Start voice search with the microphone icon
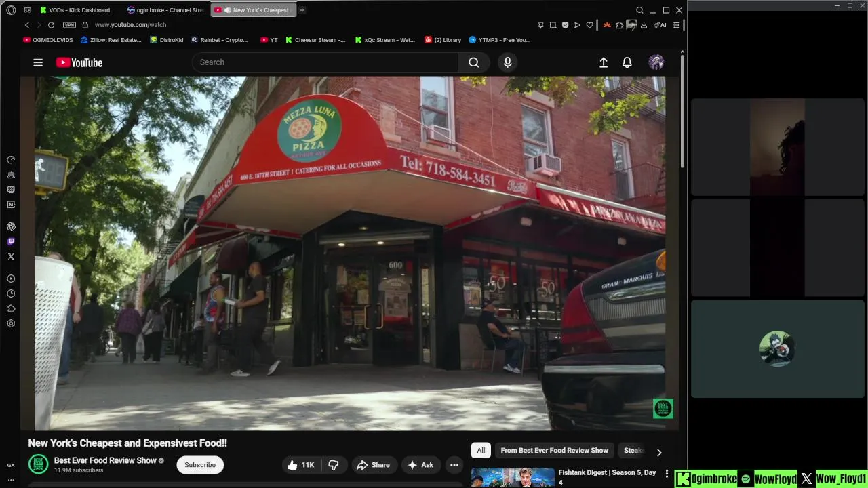Viewport: 868px width, 488px height. point(507,62)
